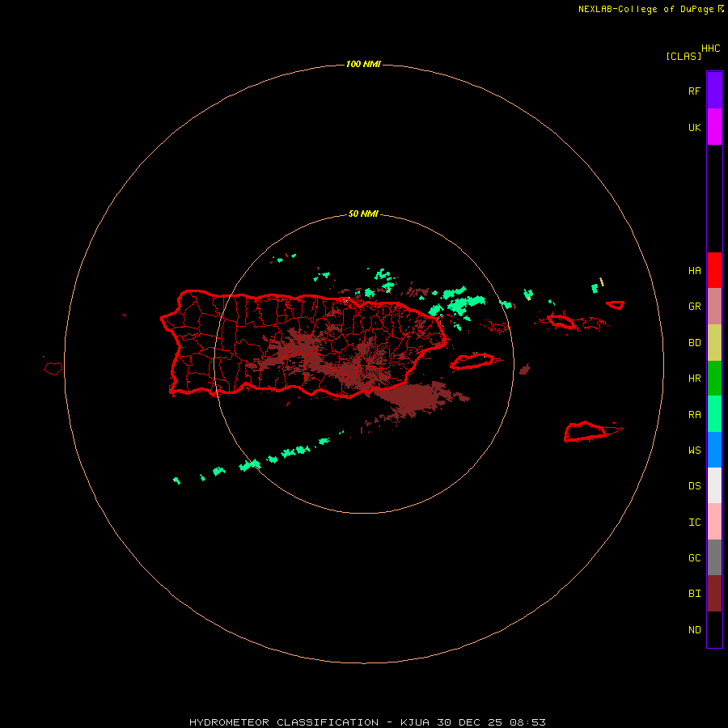Click the GC legend label
This screenshot has width=728, height=728.
click(694, 557)
